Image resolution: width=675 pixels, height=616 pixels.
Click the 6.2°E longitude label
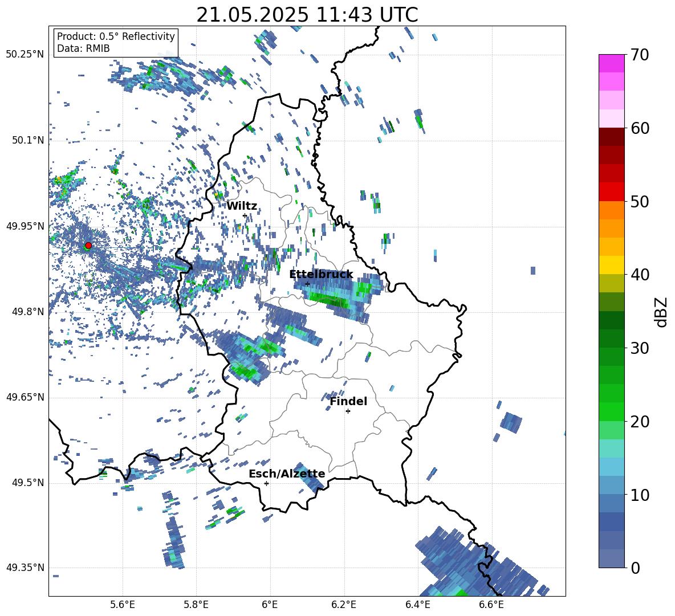coord(344,605)
